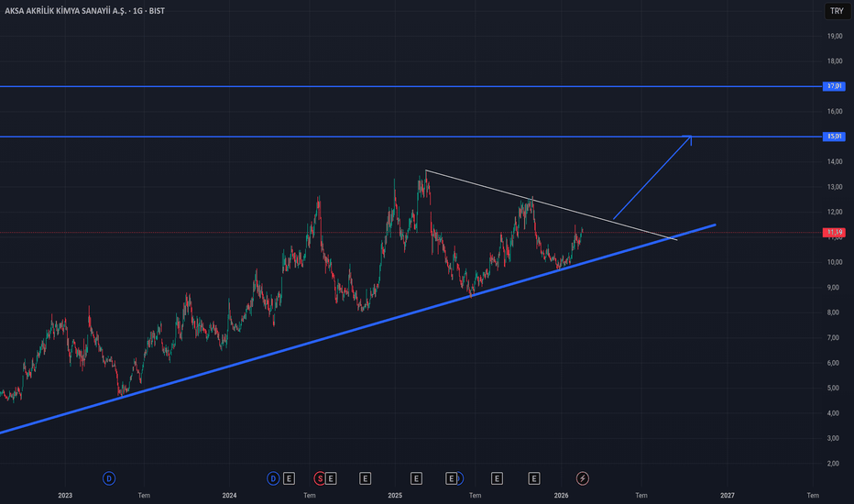The image size is (854, 504).
Task: Select the 15,01 blue price line label
Action: (834, 137)
